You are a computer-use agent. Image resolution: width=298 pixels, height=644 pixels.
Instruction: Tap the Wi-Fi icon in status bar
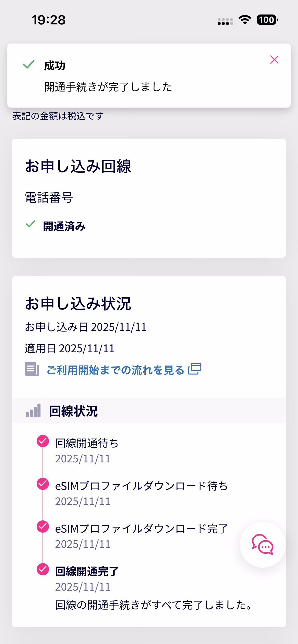tap(245, 20)
